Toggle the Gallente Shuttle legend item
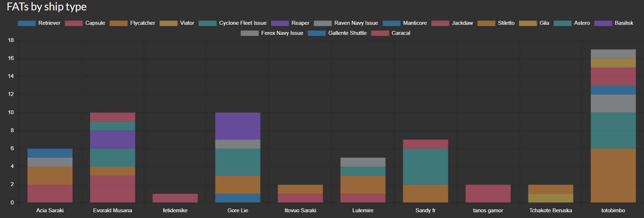Screen dimensions: 644x218 (x=347, y=33)
